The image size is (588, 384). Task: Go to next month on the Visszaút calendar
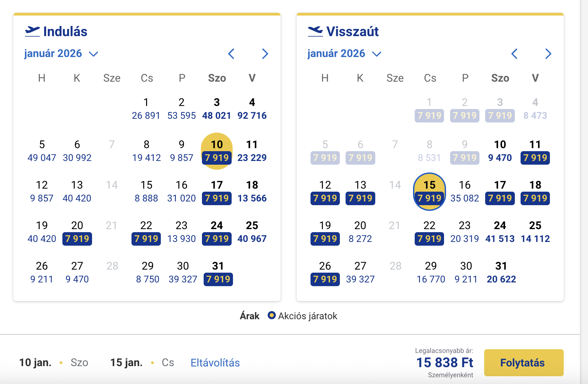coord(549,54)
